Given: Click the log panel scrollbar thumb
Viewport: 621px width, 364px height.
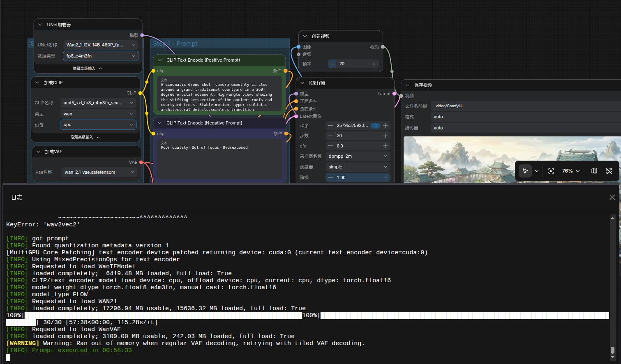Looking at the screenshot, I should tap(612, 350).
